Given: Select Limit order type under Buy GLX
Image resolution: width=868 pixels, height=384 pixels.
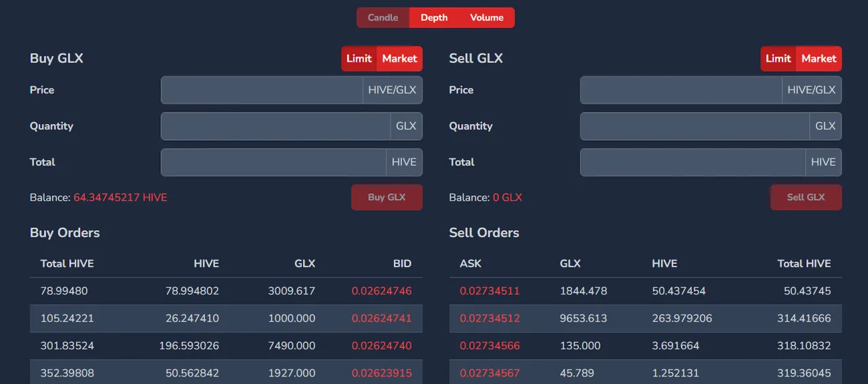Looking at the screenshot, I should click(359, 58).
